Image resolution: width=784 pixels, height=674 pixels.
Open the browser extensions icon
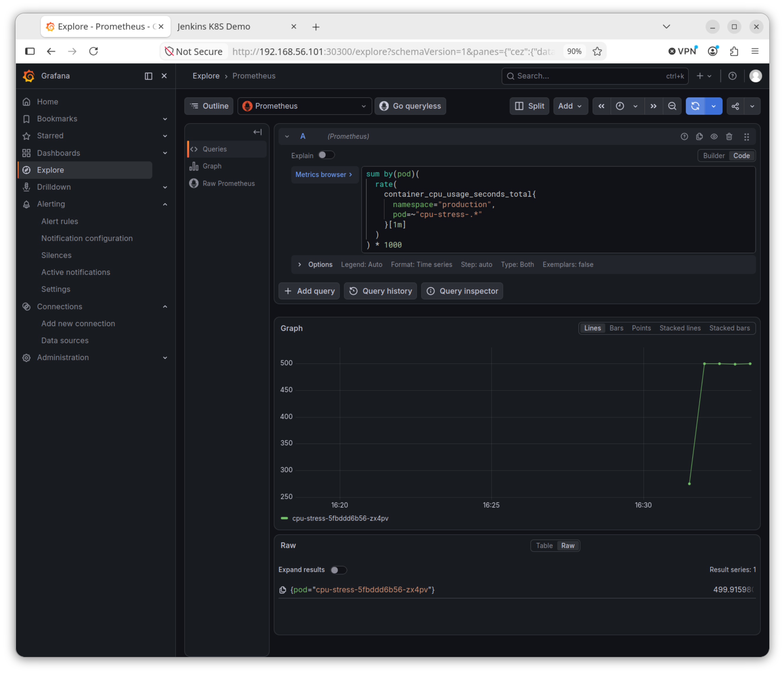734,51
